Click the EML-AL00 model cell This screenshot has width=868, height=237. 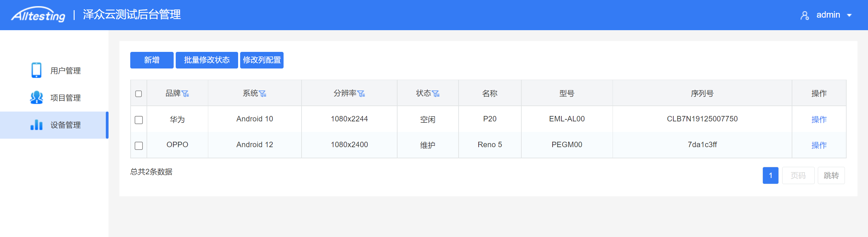click(567, 119)
